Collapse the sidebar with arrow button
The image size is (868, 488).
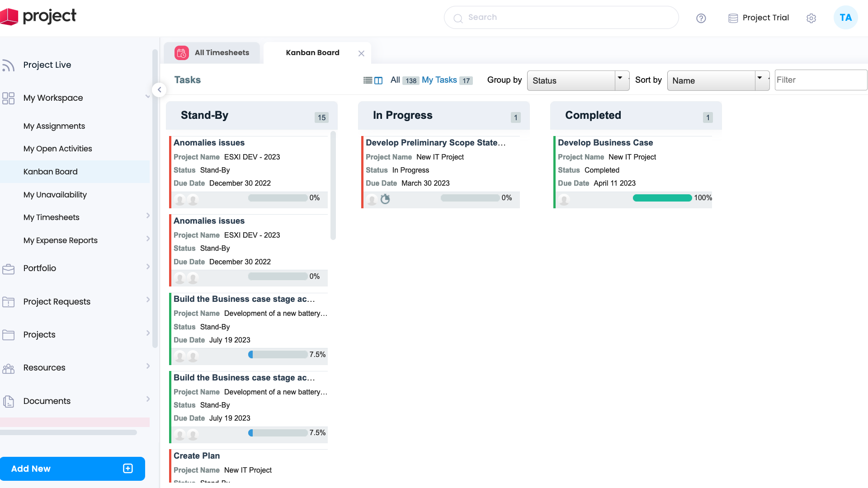click(159, 90)
